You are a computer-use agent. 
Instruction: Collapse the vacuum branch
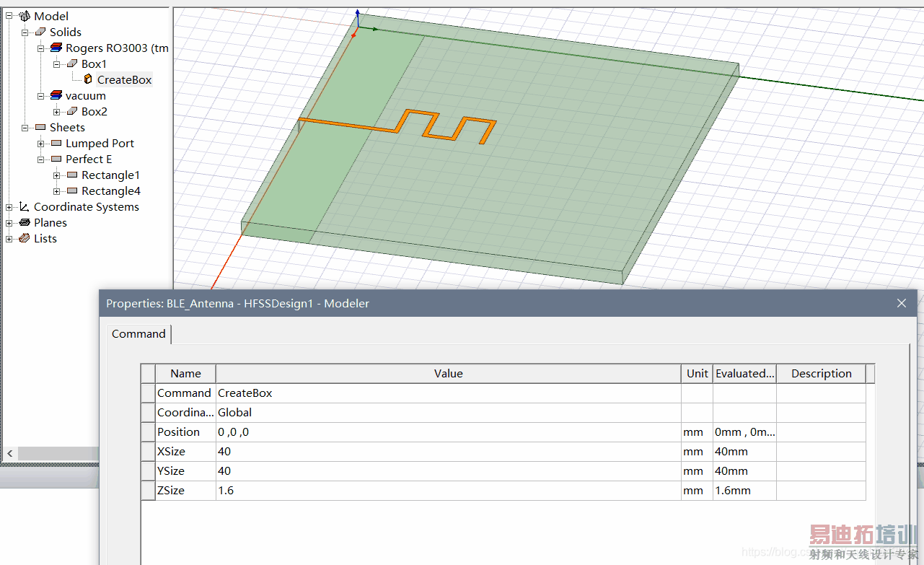[41, 95]
